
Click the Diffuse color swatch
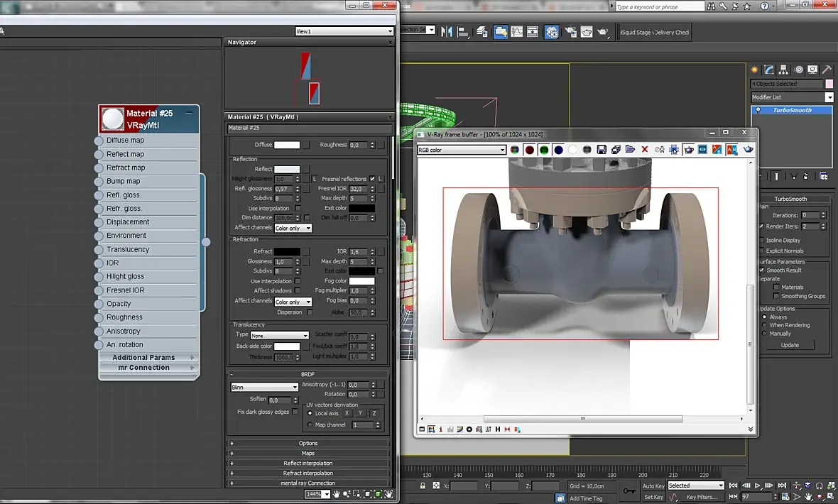coord(287,145)
